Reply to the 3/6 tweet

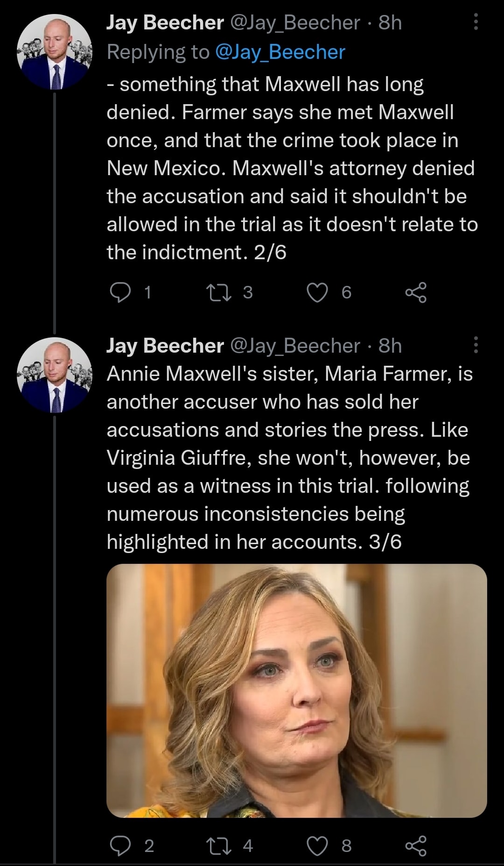point(120,846)
